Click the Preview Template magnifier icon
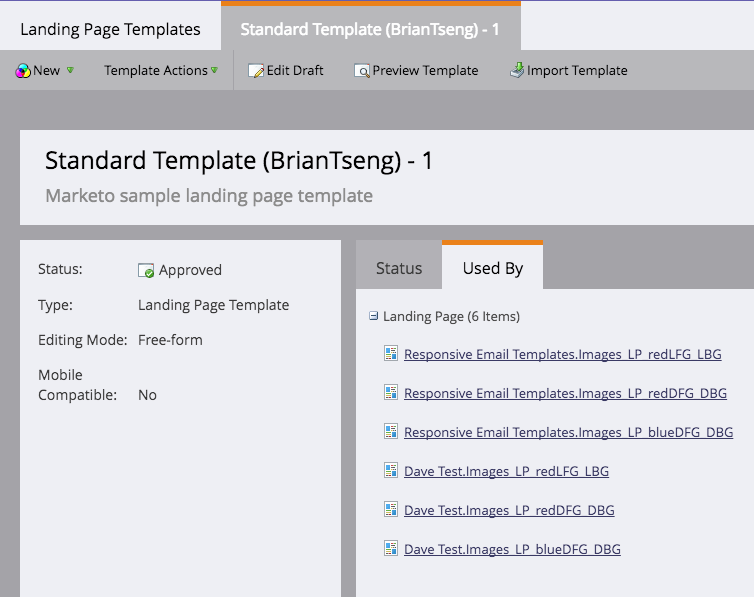Image resolution: width=754 pixels, height=597 pixels. point(362,71)
